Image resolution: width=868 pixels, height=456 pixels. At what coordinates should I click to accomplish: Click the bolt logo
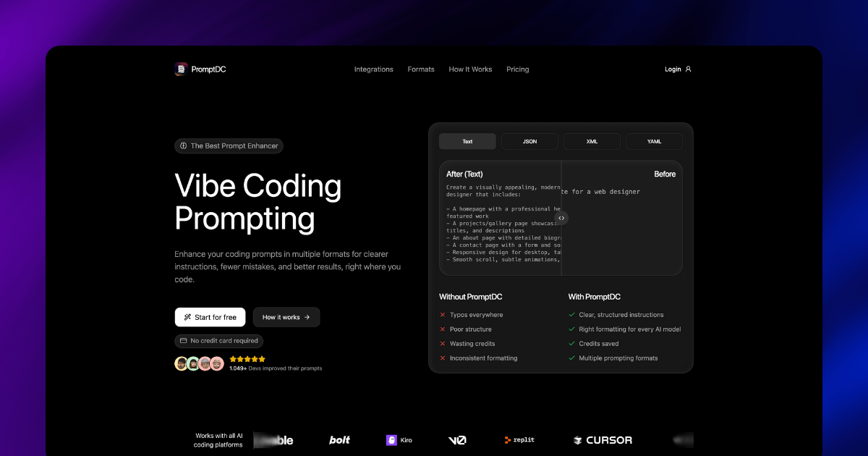[339, 440]
